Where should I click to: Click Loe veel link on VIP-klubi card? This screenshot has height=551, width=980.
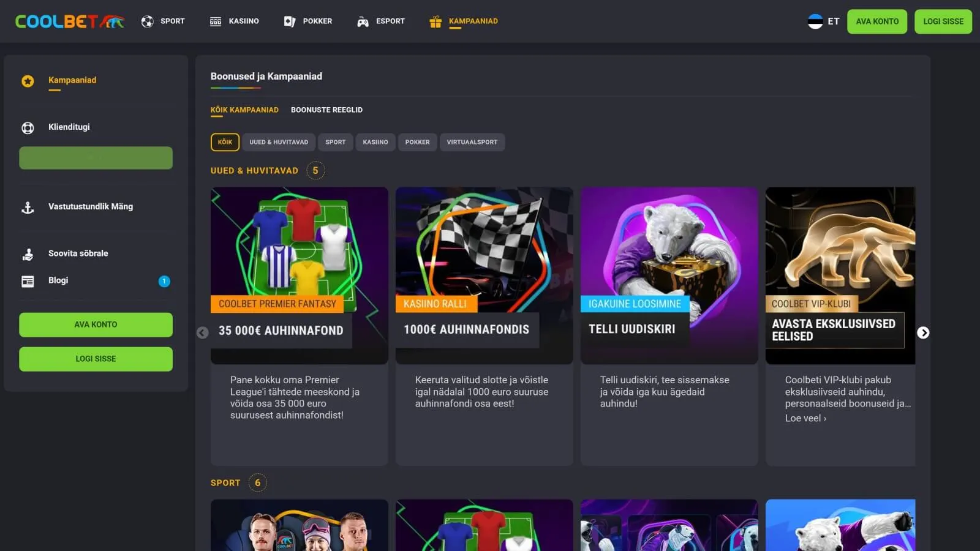click(x=805, y=418)
